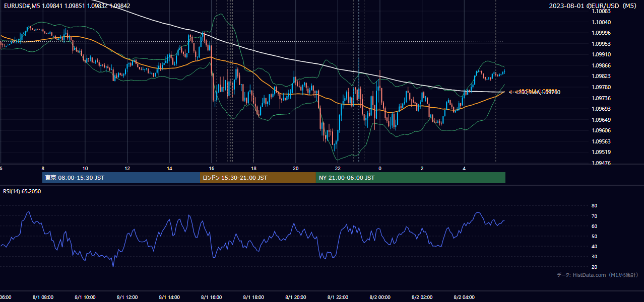Click the 8/1 20:00 date label
Screen dimensions: 644x302
[x=296, y=297]
